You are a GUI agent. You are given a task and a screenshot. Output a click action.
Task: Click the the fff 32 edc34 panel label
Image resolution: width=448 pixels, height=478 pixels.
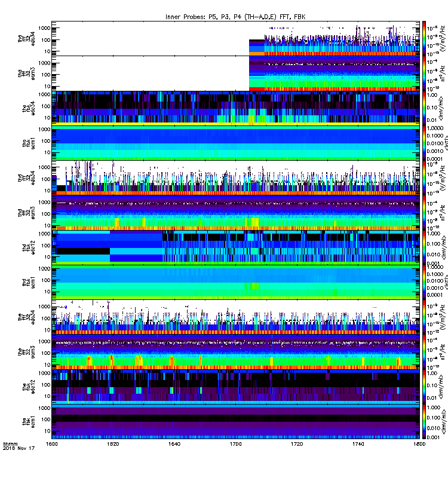point(26,317)
